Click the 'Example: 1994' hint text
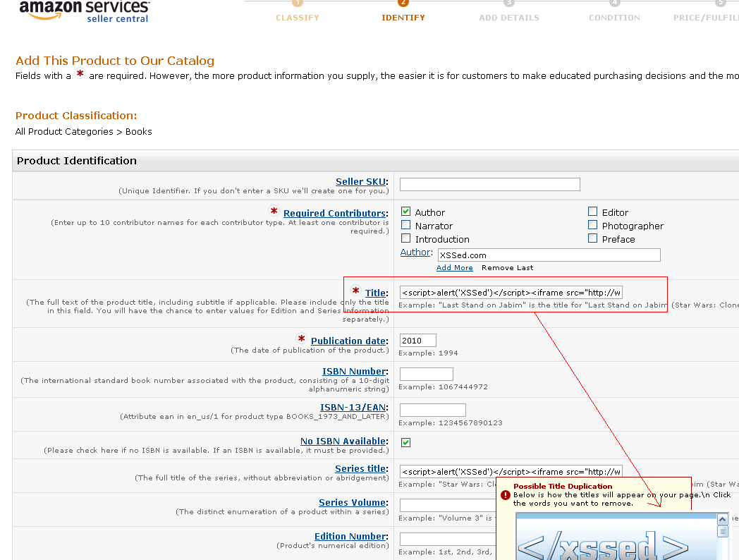739x560 pixels. 428,353
